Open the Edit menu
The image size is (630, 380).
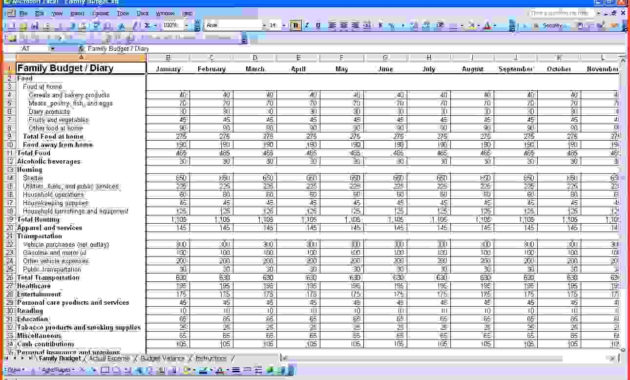coord(39,14)
